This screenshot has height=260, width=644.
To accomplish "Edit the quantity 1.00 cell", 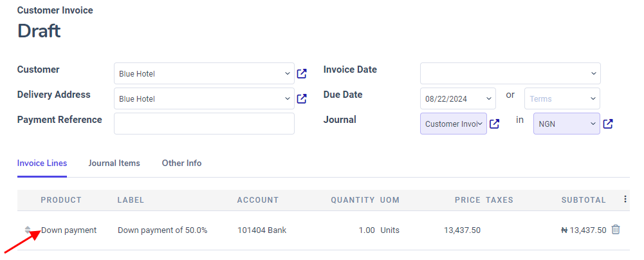I will (x=367, y=230).
